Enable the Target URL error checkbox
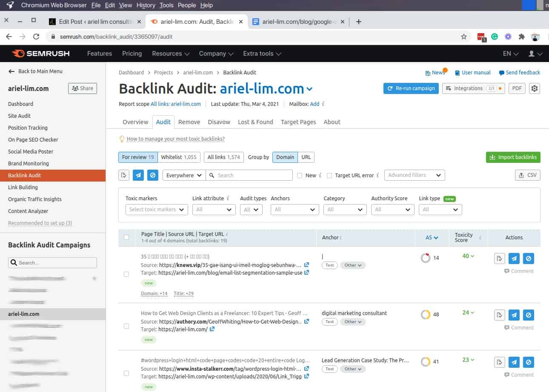This screenshot has height=392, width=549. click(329, 175)
